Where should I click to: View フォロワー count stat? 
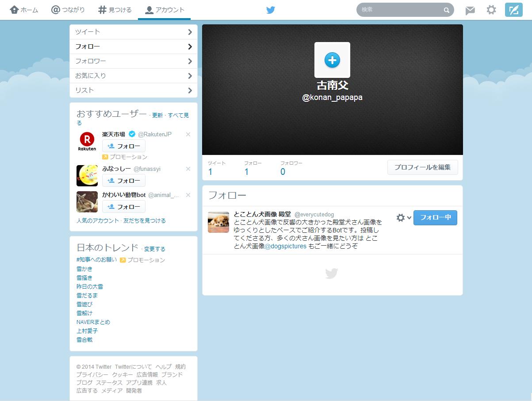tap(291, 168)
